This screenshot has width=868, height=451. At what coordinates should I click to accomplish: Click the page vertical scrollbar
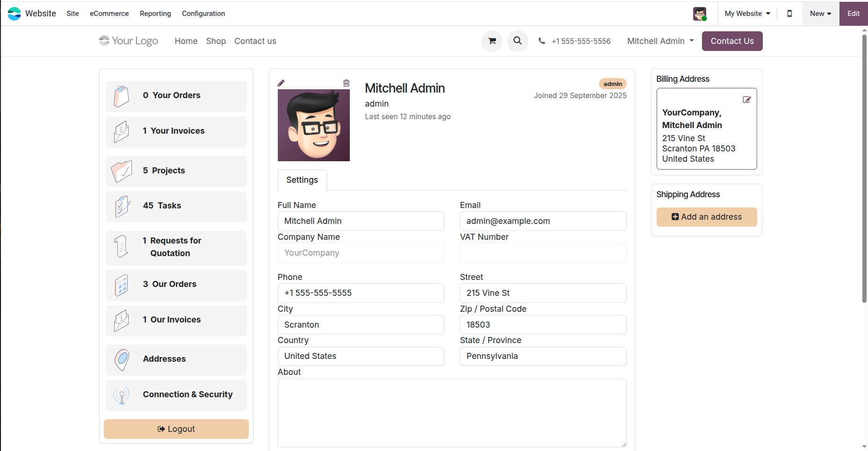(x=865, y=168)
